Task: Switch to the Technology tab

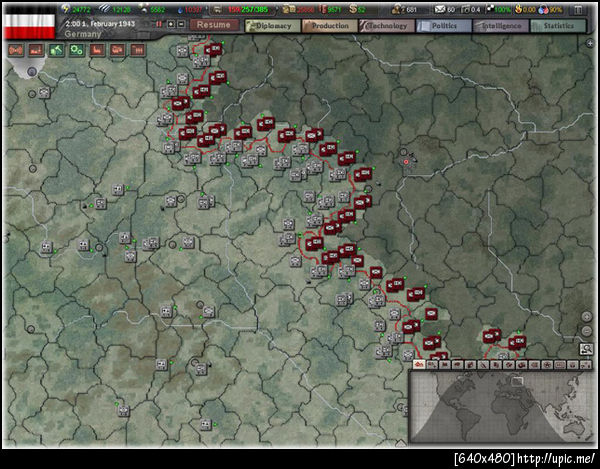Action: 386,26
